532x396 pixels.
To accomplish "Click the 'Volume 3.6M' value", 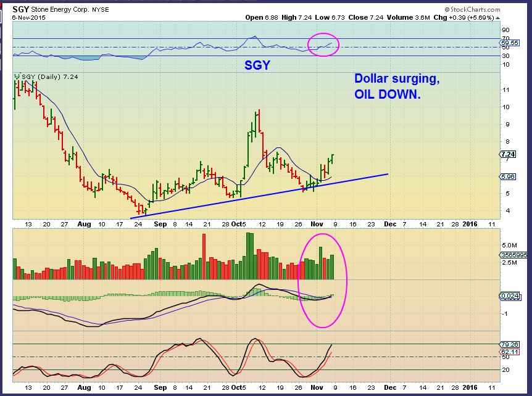I will click(408, 18).
